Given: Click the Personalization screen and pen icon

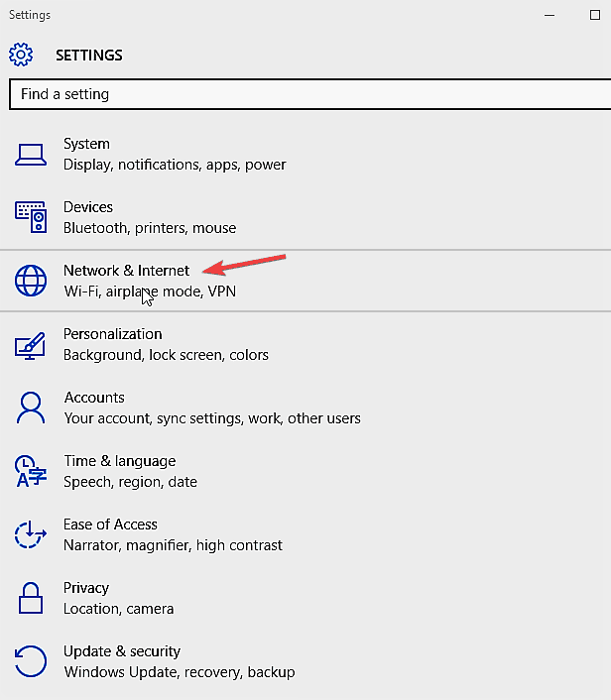Looking at the screenshot, I should [31, 344].
